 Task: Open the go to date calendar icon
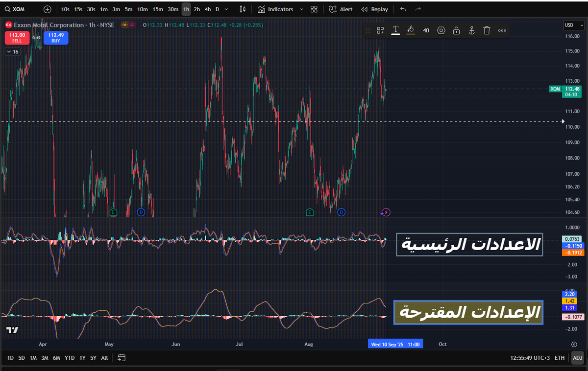122,358
